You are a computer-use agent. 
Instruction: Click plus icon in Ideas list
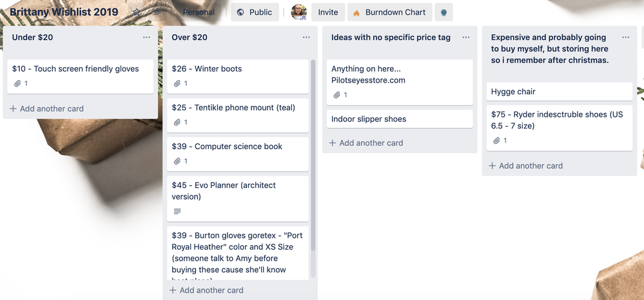click(333, 143)
